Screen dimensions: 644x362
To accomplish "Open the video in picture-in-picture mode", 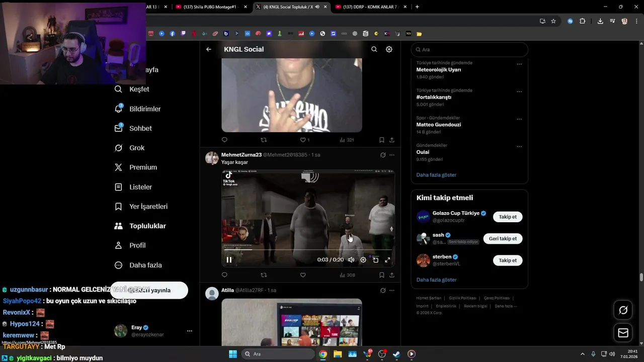I will pos(375,260).
